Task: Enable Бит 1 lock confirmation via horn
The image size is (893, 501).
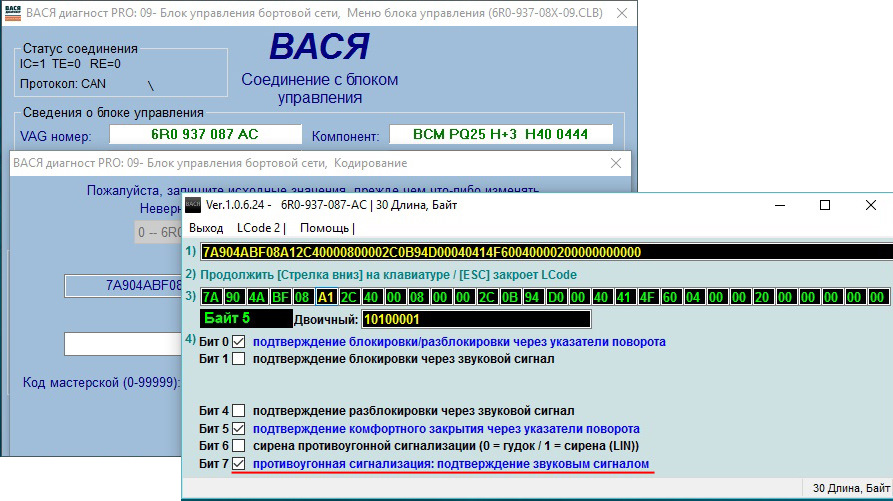Action: [x=239, y=359]
